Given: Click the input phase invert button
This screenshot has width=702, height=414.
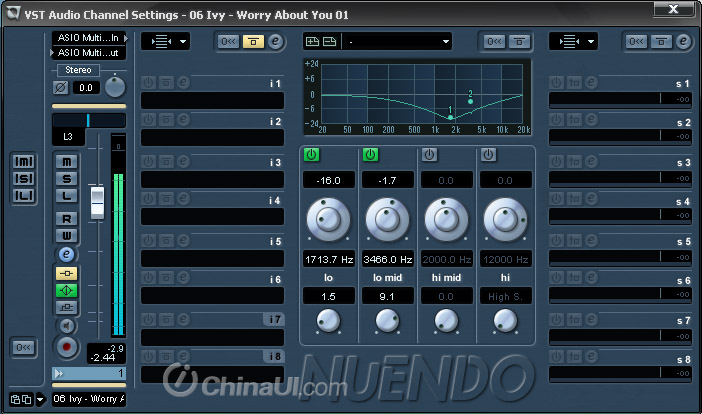Looking at the screenshot, I should pyautogui.click(x=60, y=88).
